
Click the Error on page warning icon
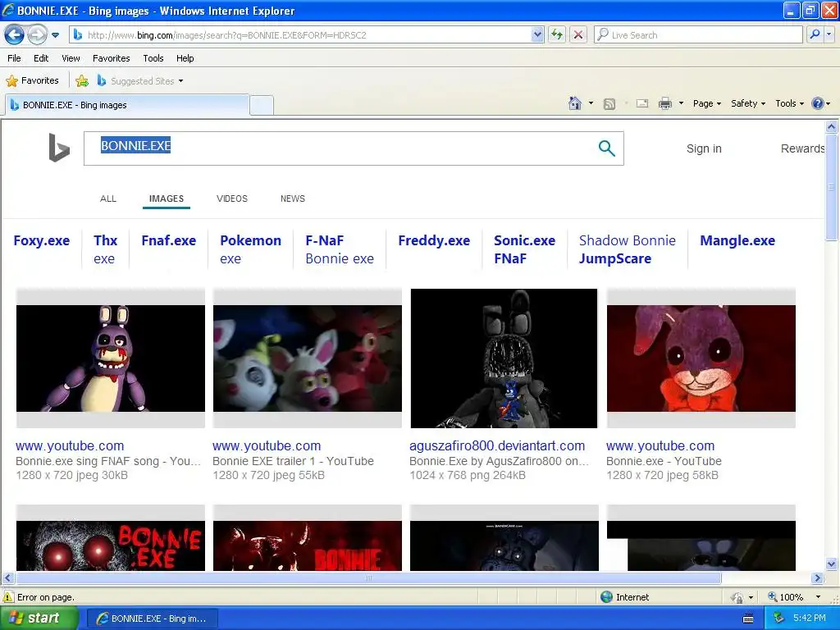[x=8, y=597]
